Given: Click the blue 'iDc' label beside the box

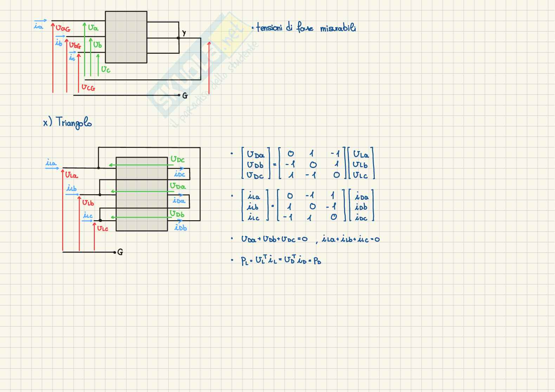Looking at the screenshot, I should (180, 174).
